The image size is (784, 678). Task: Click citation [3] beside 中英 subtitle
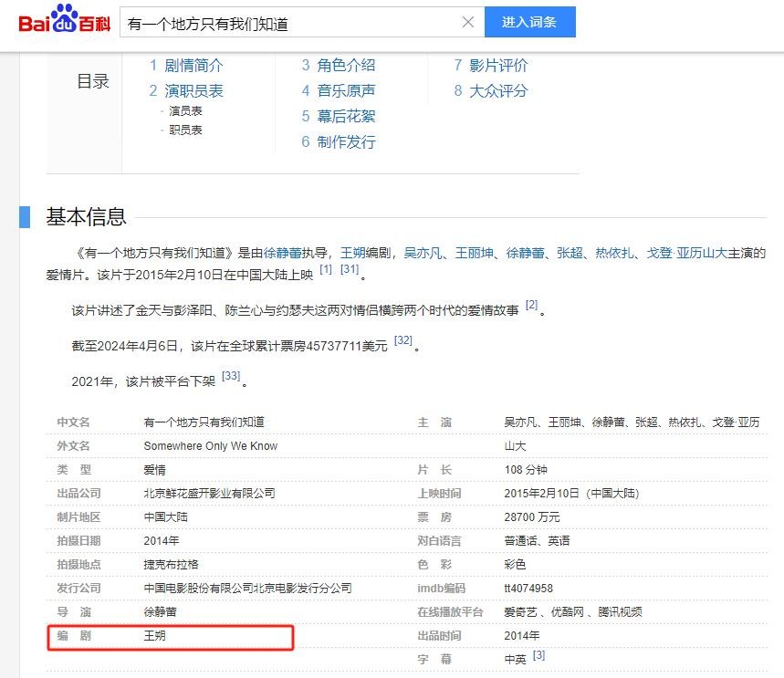tap(538, 655)
